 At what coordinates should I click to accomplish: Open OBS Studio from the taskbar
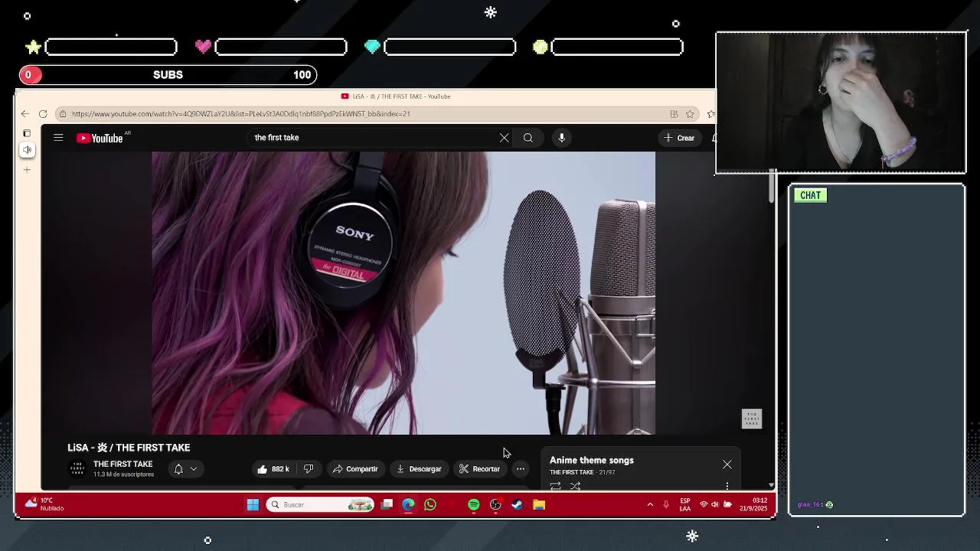[x=495, y=505]
